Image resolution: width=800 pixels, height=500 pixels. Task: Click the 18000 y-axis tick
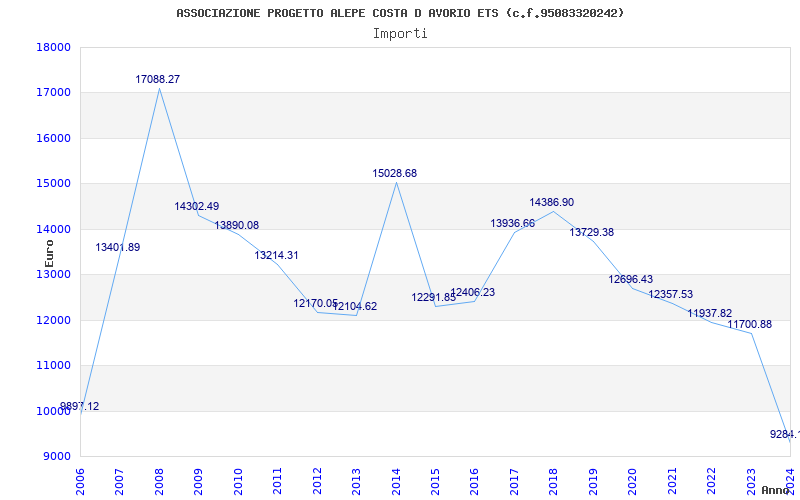tap(53, 47)
